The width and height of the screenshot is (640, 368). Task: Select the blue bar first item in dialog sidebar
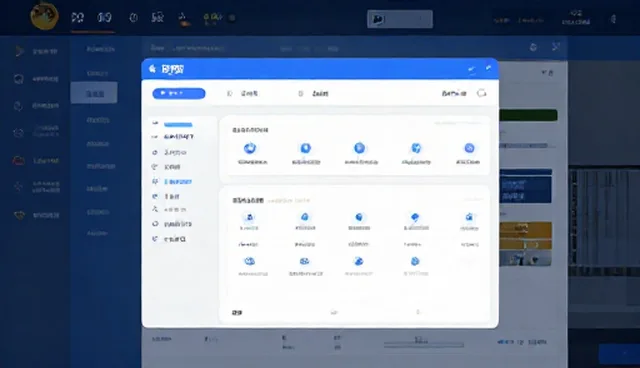pyautogui.click(x=178, y=124)
